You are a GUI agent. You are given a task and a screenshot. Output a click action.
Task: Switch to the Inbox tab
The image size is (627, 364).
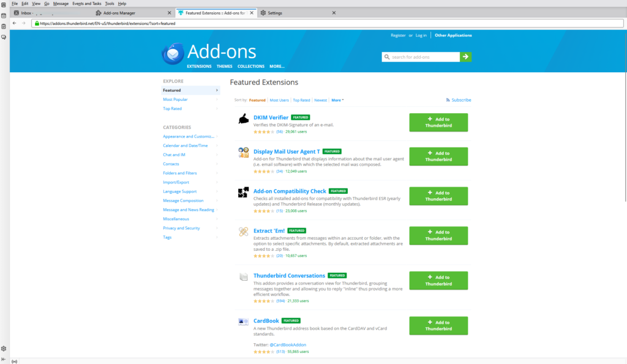51,13
